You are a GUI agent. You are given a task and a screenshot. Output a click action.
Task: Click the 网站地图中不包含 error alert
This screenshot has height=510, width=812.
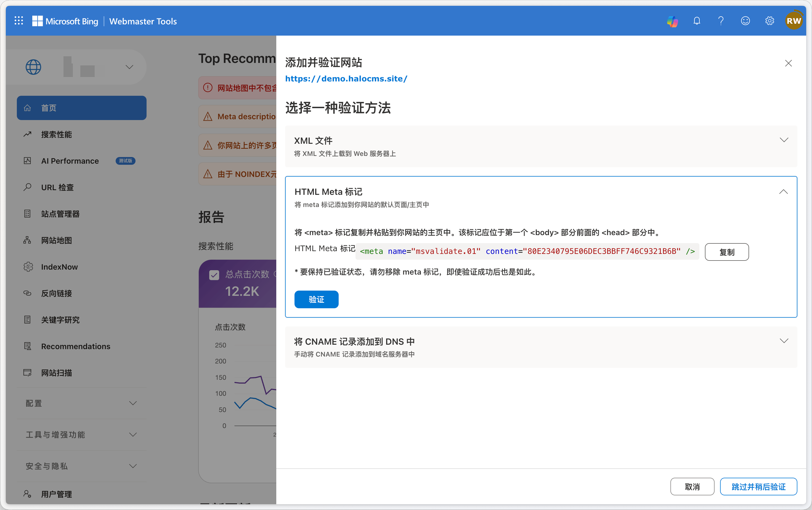237,88
